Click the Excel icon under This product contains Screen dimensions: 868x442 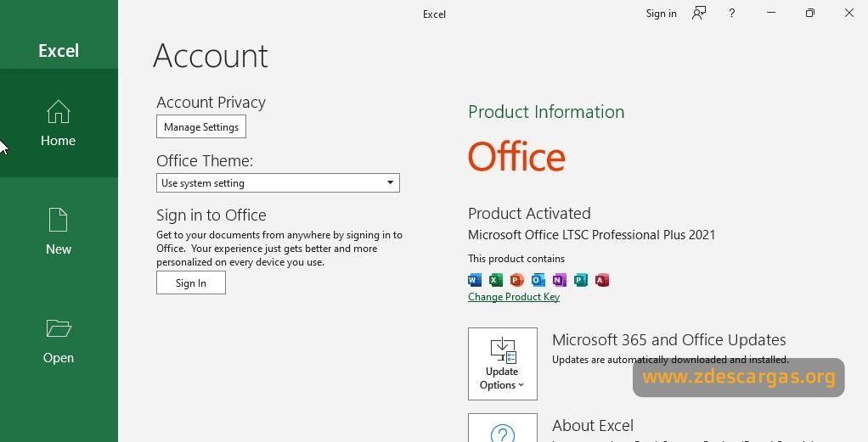point(495,280)
